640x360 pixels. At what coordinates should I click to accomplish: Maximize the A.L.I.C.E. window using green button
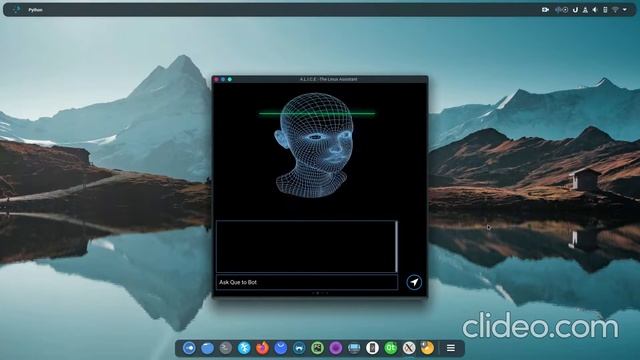[230, 79]
